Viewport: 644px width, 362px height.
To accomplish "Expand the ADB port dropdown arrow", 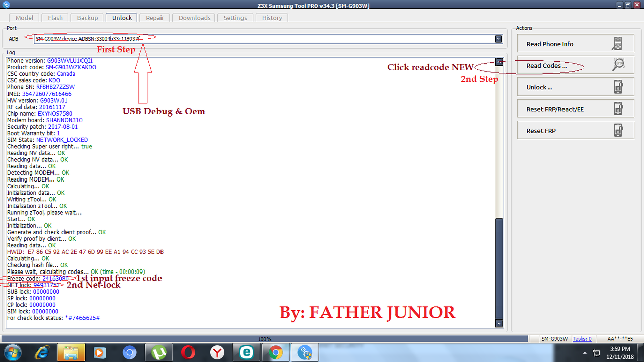I will click(x=498, y=39).
